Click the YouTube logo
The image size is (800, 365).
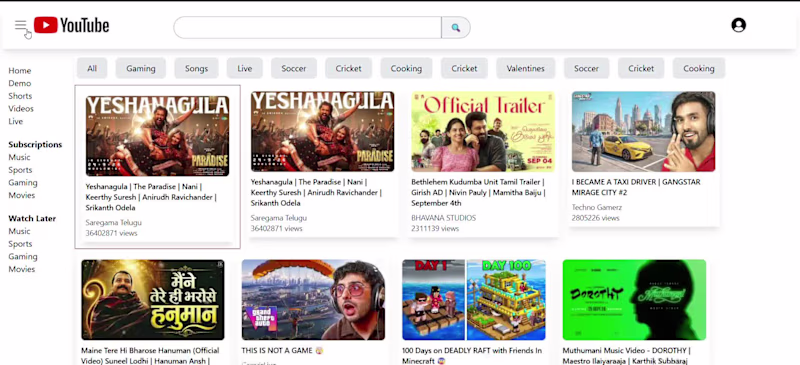pos(71,25)
